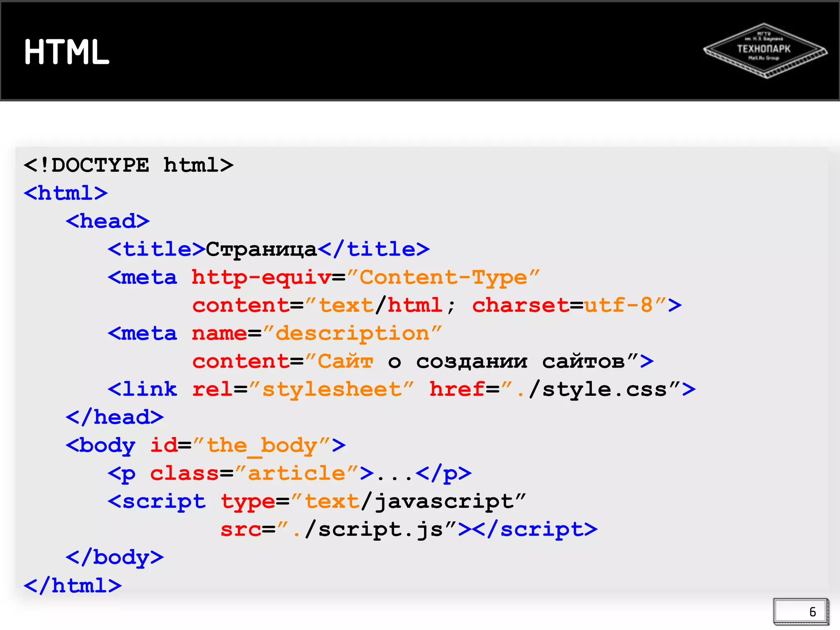Image resolution: width=840 pixels, height=630 pixels.
Task: Click the closing </script> tag
Action: click(x=534, y=530)
